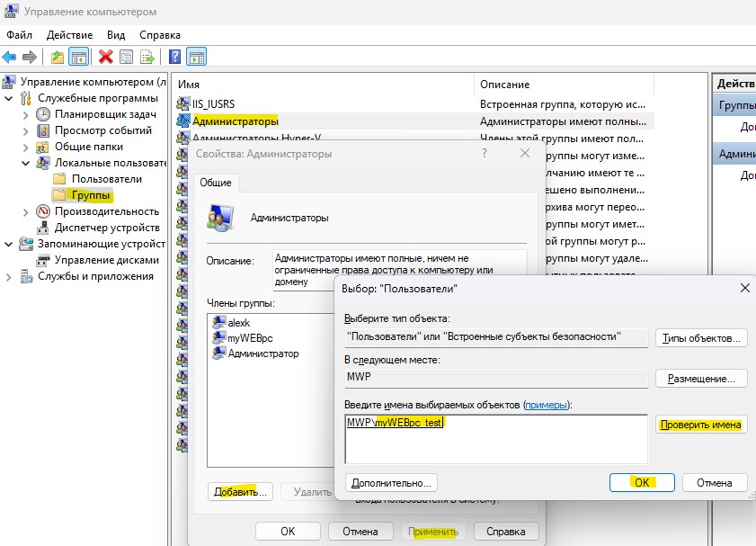Expand the Просмотр событий node
The width and height of the screenshot is (756, 546).
25,130
